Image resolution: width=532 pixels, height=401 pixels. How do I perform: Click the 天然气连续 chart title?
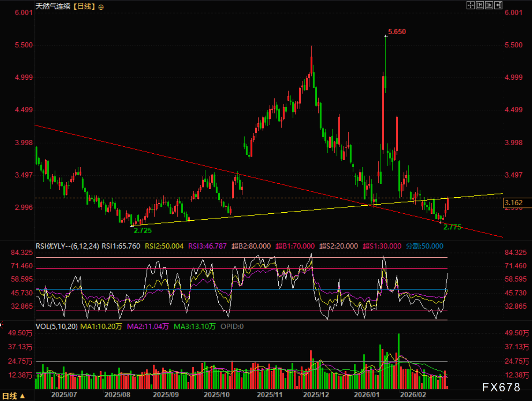tap(53, 6)
